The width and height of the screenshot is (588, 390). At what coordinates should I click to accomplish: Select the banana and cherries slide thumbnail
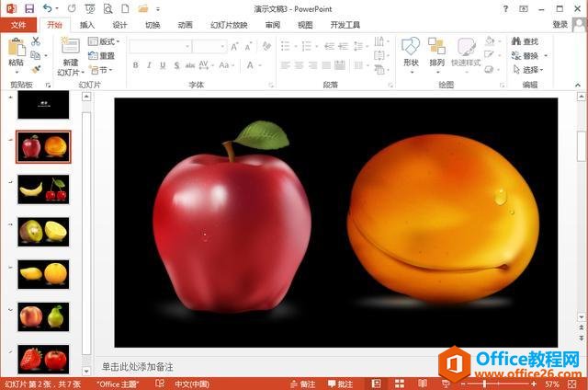coord(43,189)
